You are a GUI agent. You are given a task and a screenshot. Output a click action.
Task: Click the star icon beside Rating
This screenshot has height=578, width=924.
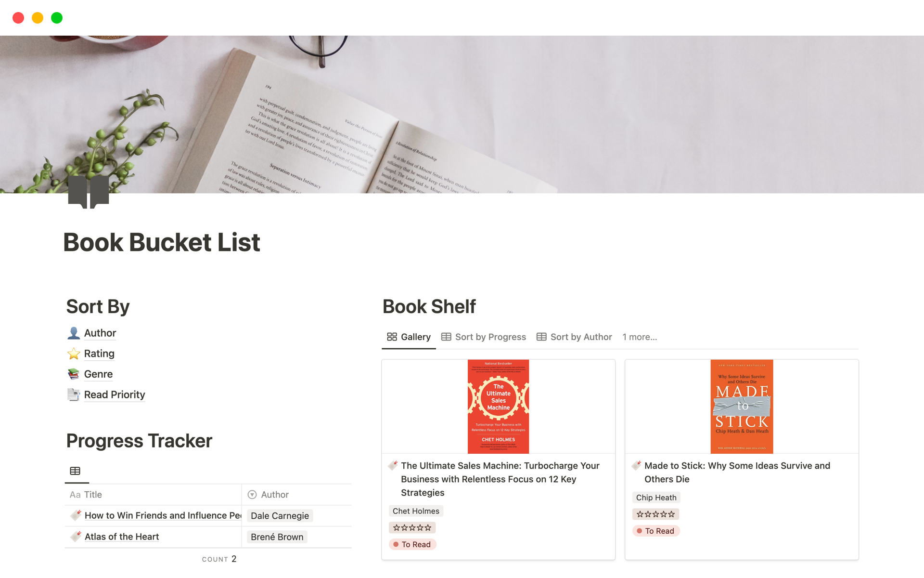point(73,354)
